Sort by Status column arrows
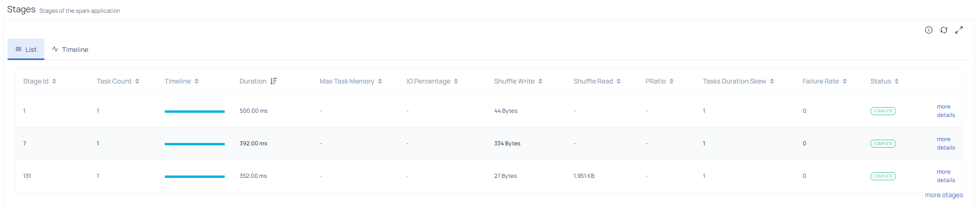The height and width of the screenshot is (209, 980). pyautogui.click(x=897, y=81)
